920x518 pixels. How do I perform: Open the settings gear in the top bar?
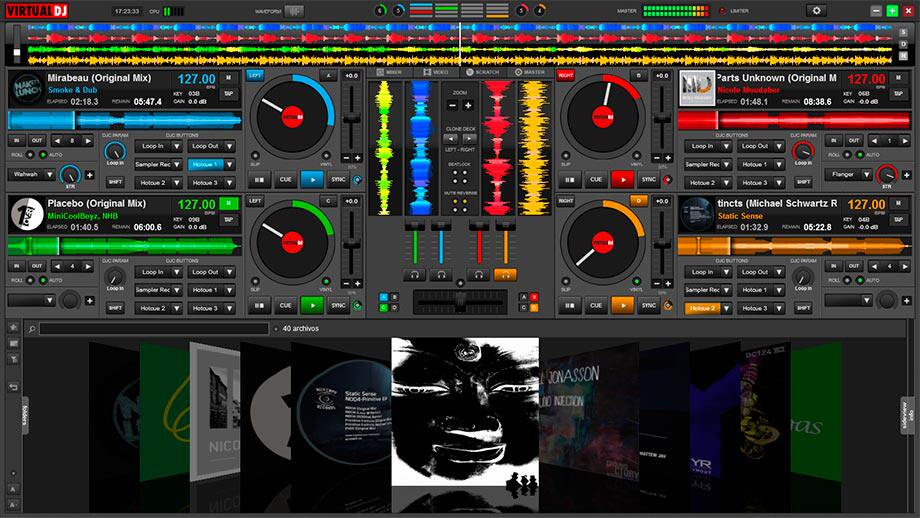[x=816, y=11]
